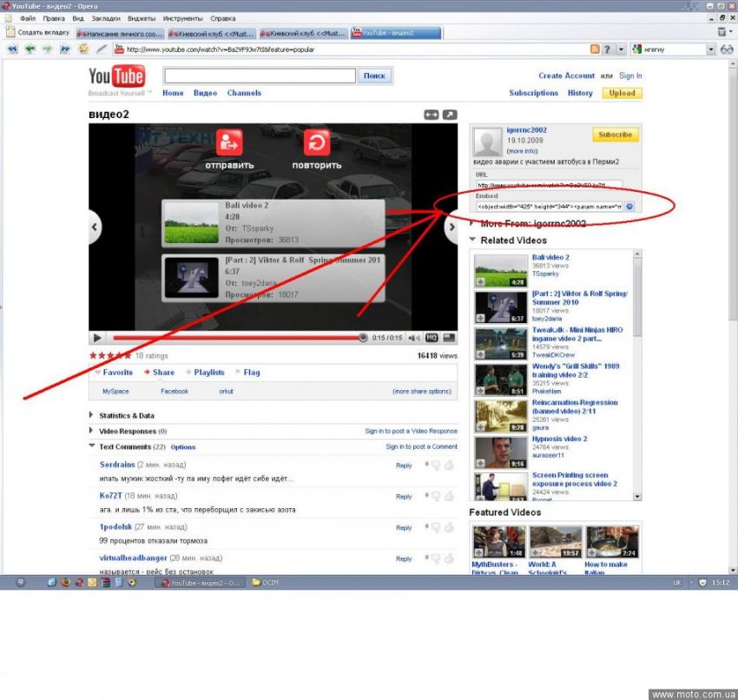Show next suggestion with right arrow

coord(451,227)
